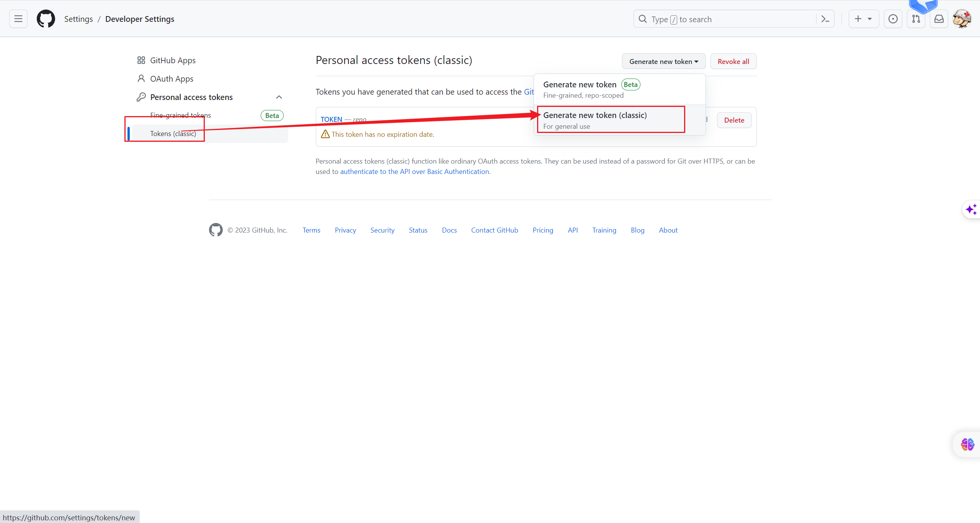Click the terminal/command line icon
Screen dimensions: 980x523
tap(826, 19)
